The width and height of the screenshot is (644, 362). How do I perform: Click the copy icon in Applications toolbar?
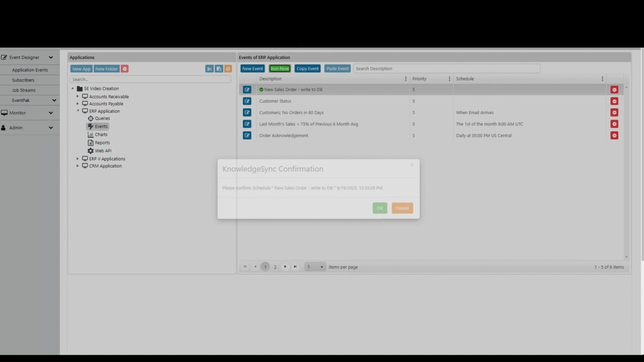click(219, 69)
